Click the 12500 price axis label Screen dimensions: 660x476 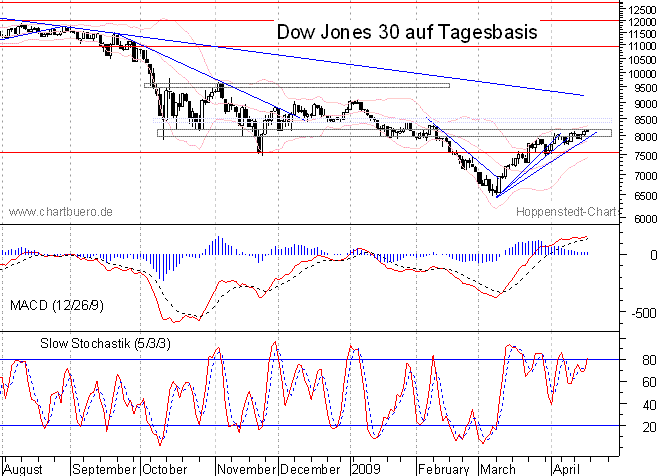click(642, 10)
